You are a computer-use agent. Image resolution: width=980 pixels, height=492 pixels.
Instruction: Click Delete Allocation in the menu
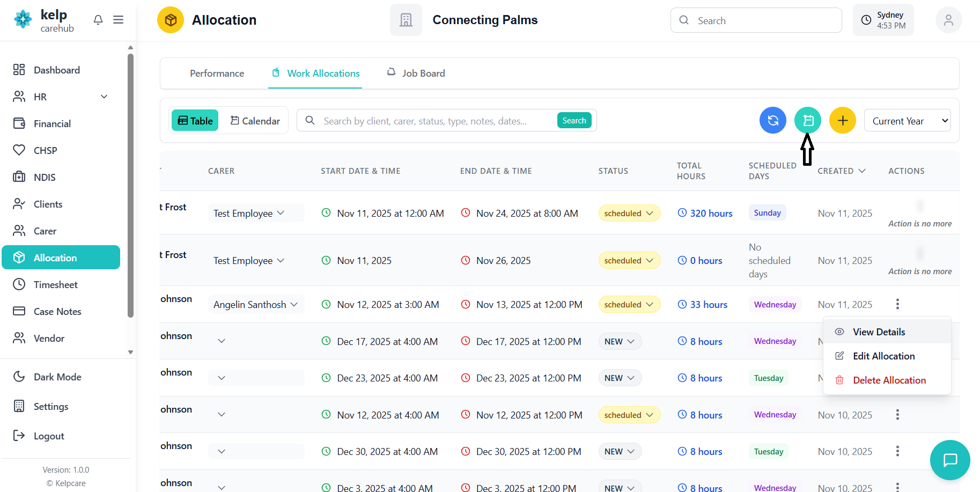889,380
